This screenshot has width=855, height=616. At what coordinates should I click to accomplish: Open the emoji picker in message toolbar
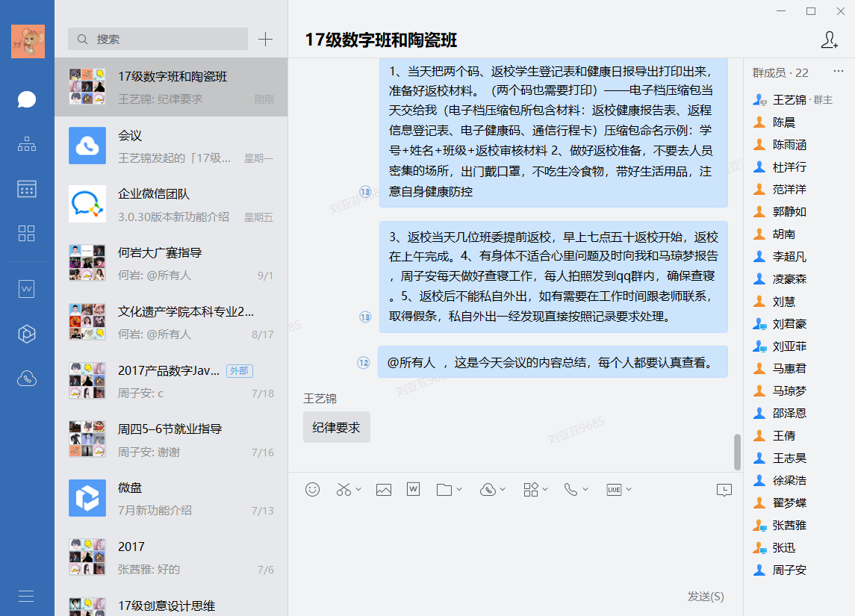coord(312,490)
